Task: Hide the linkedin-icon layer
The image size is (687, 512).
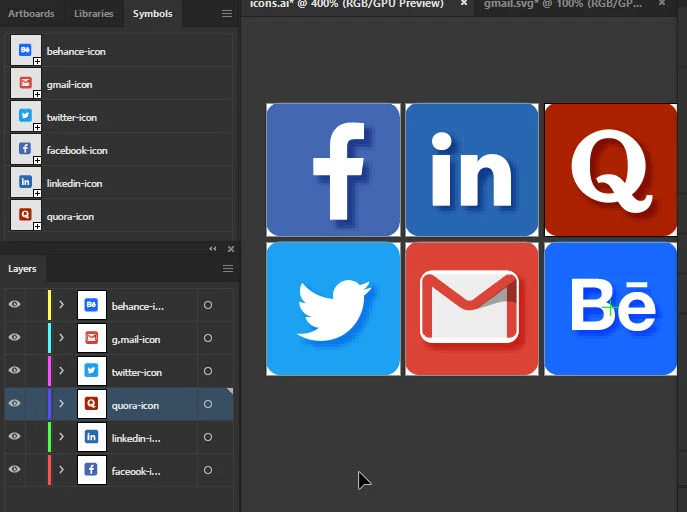Action: (x=14, y=436)
